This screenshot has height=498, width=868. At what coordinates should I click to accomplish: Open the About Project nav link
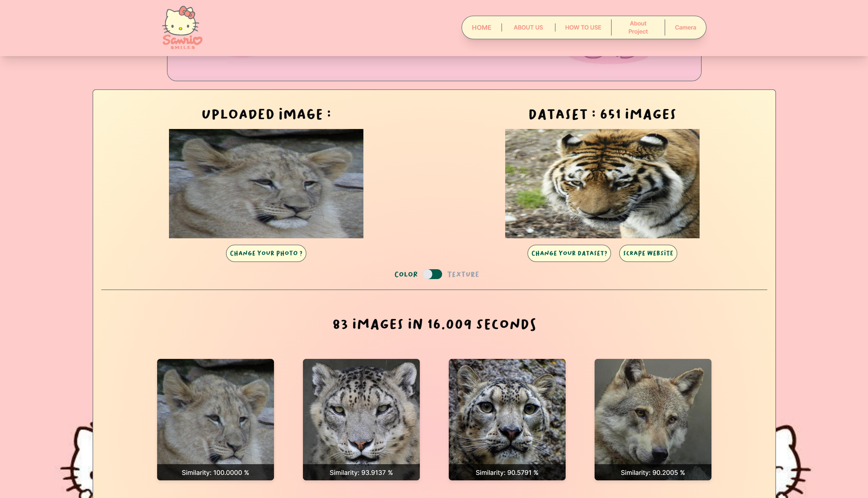tap(638, 27)
